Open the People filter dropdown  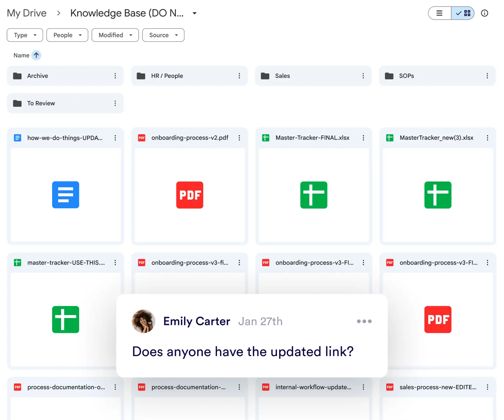pos(67,35)
